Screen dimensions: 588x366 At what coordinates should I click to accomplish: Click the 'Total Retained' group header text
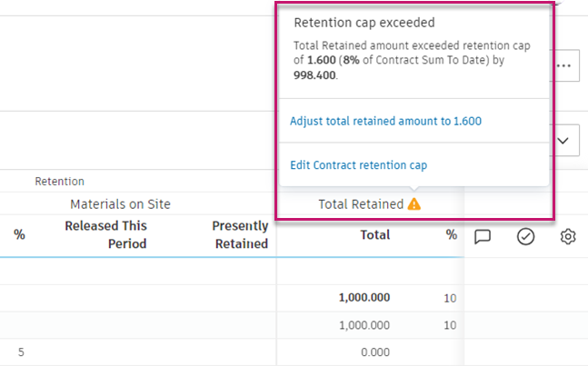[x=360, y=204]
